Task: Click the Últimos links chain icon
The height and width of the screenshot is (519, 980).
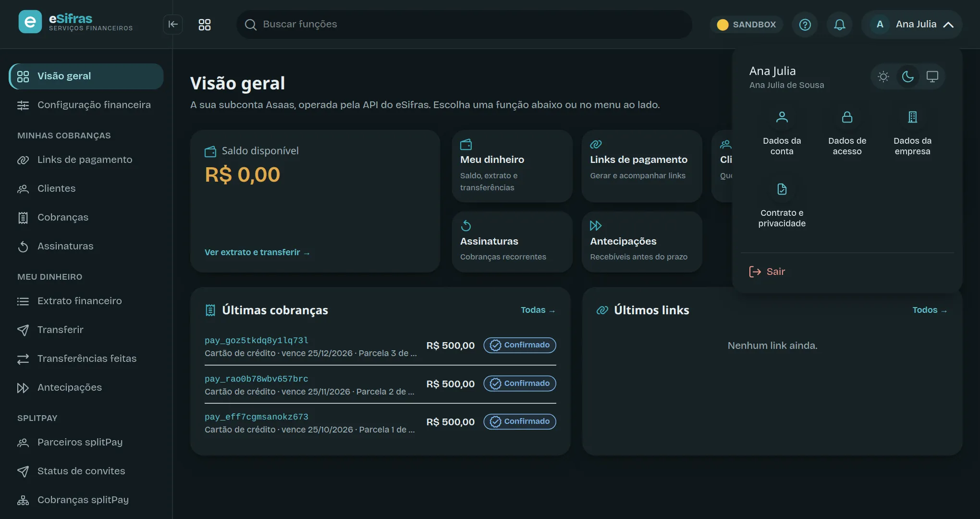Action: (602, 310)
